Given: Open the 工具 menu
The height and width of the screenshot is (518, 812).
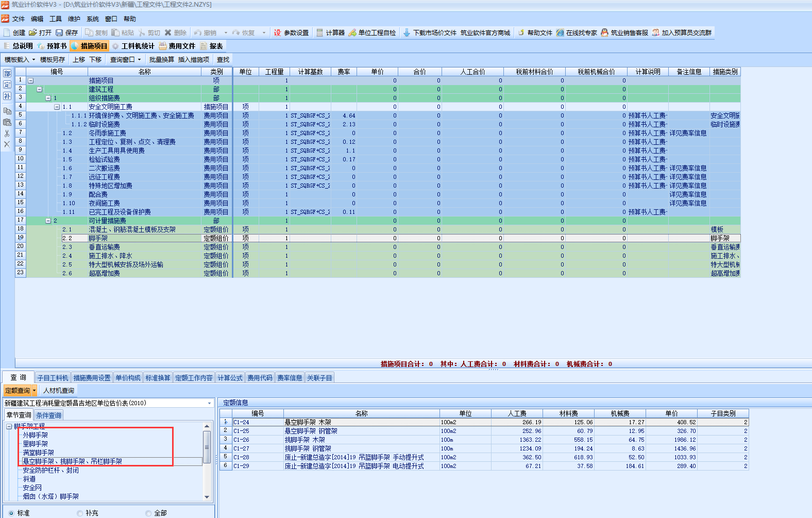Looking at the screenshot, I should (56, 19).
